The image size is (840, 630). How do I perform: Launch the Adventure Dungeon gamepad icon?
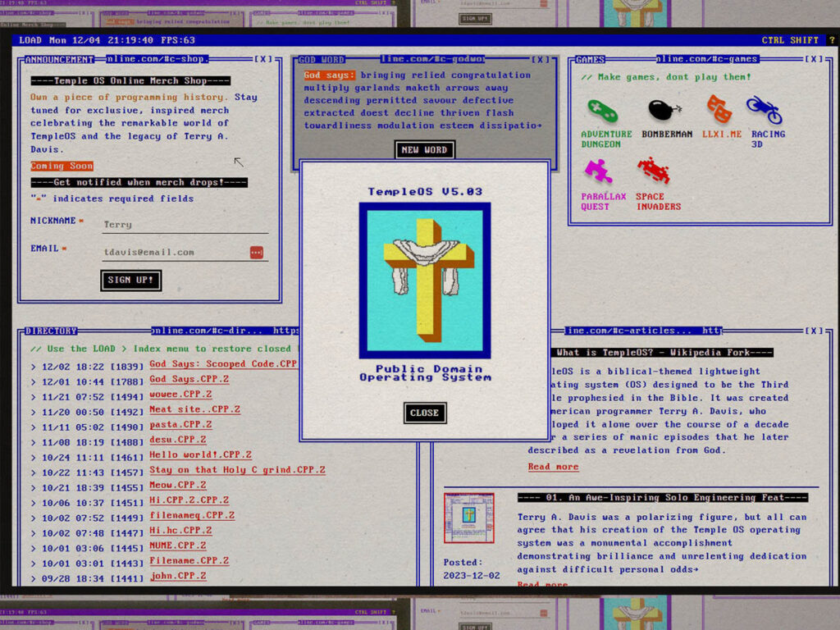602,111
